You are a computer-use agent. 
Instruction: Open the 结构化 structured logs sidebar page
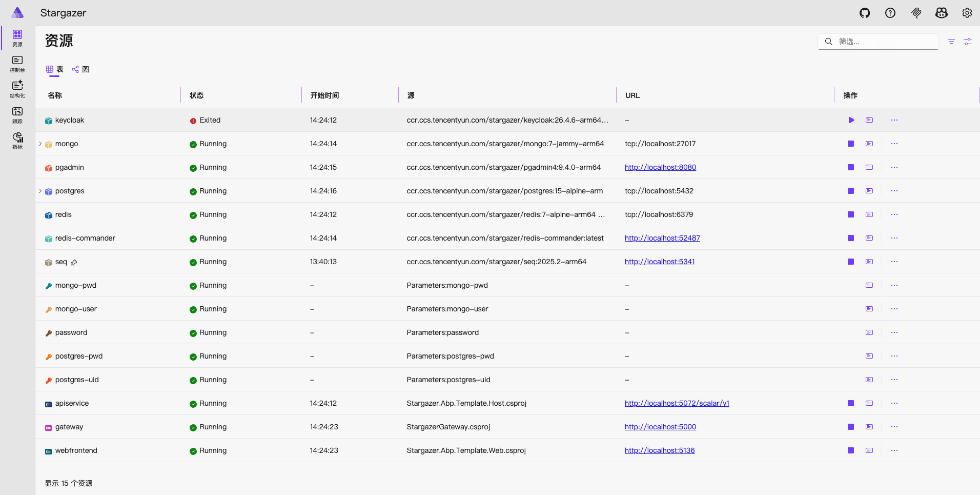tap(17, 89)
